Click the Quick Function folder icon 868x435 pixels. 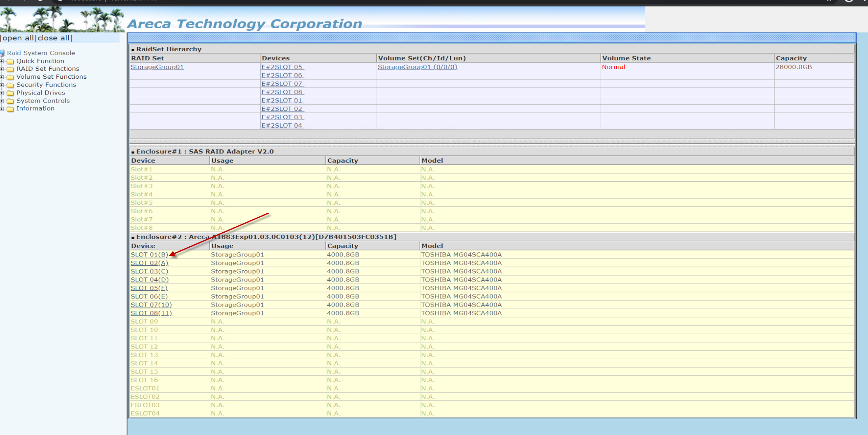click(x=11, y=61)
